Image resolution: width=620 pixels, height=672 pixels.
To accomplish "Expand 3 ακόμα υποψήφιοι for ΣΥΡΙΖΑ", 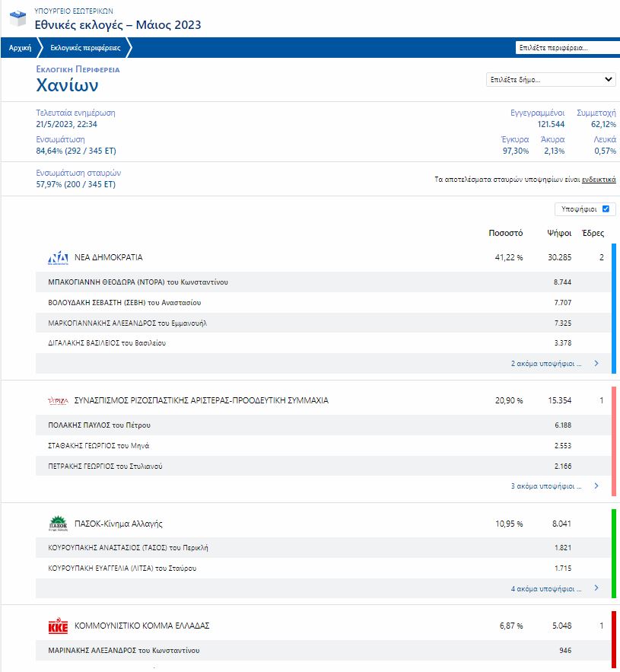I will (x=545, y=486).
